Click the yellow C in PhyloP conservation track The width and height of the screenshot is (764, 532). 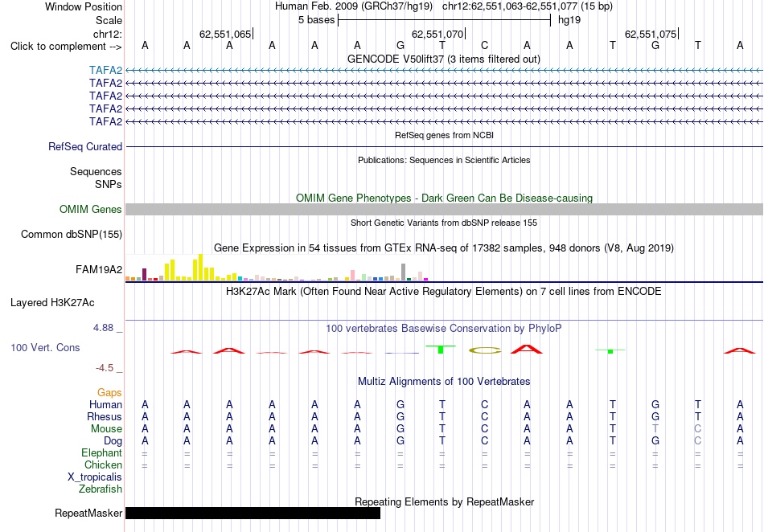[485, 350]
